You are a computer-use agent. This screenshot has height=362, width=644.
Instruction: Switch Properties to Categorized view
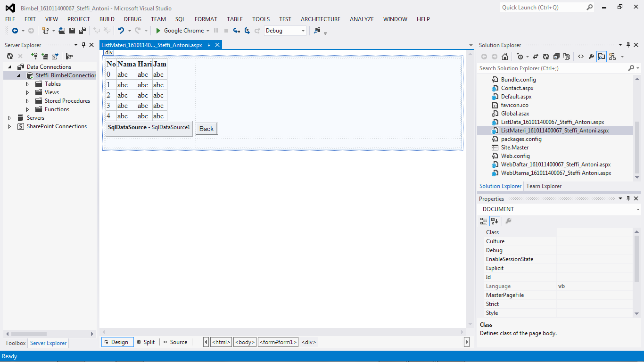483,221
